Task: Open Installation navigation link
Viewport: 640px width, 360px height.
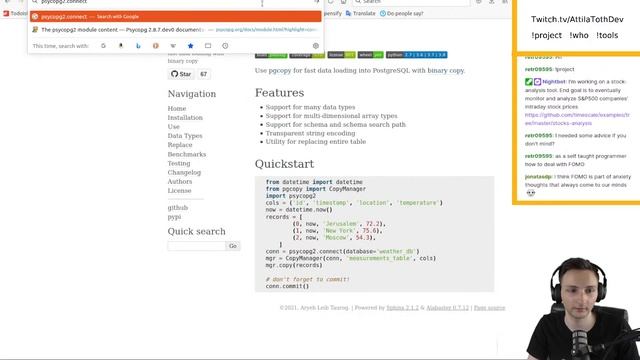Action: tap(185, 118)
